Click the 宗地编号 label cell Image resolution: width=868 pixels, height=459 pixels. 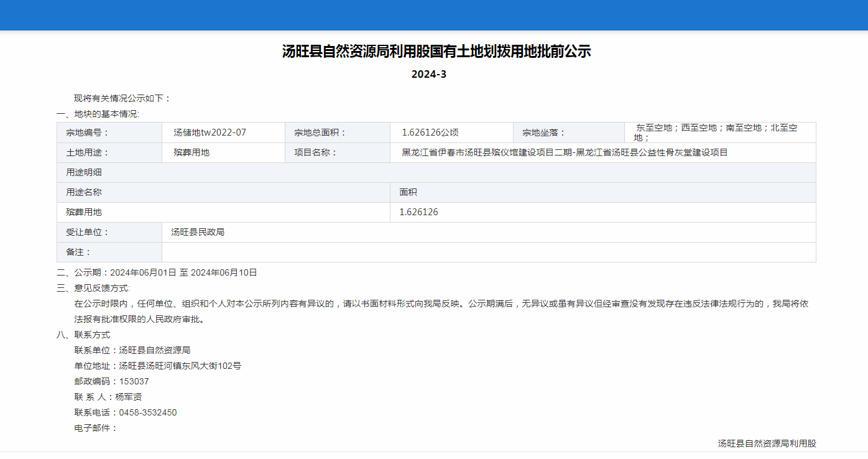click(x=109, y=132)
